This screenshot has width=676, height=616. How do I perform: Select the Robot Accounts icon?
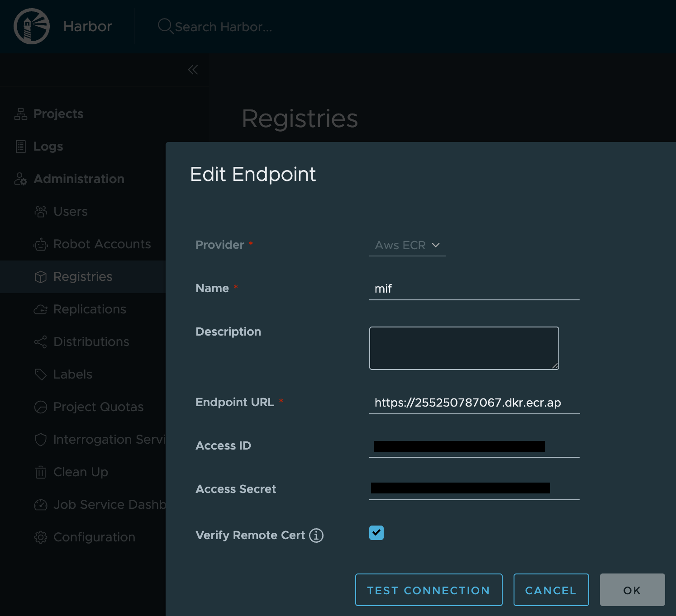tap(40, 244)
